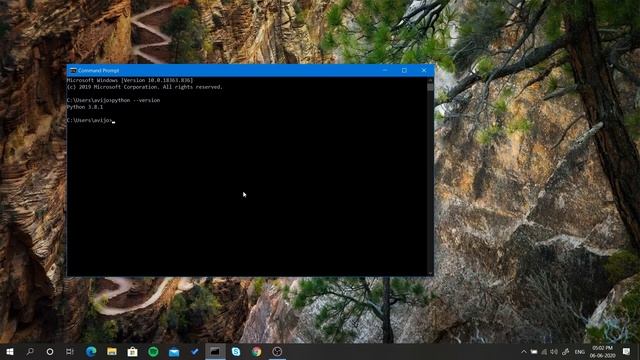This screenshot has width=640, height=360.
Task: Open network status in system tray
Action: [x=544, y=351]
